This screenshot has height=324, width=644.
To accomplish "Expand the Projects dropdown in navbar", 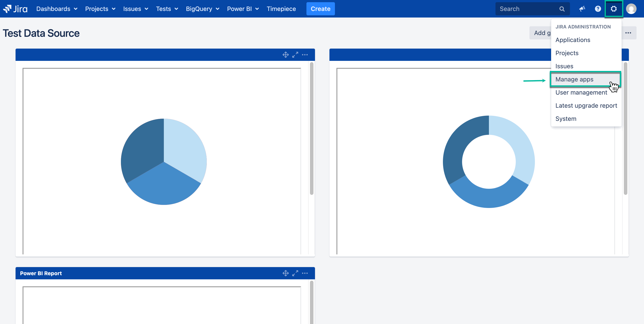I will coord(100,9).
